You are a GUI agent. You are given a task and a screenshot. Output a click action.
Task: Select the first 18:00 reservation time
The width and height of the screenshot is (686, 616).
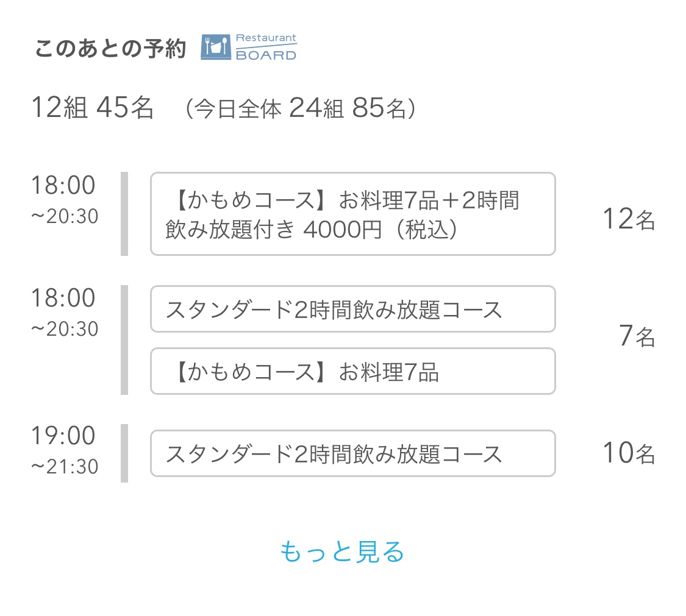coord(63,185)
